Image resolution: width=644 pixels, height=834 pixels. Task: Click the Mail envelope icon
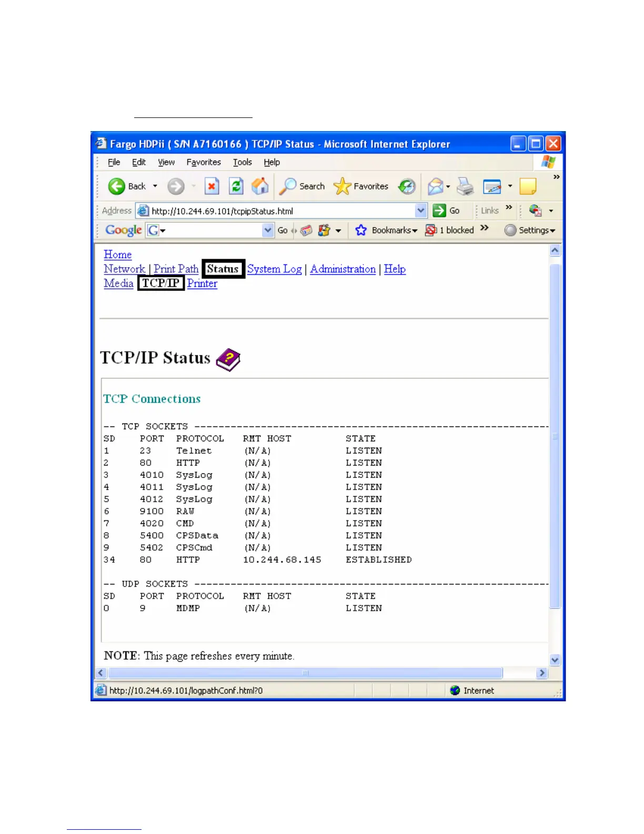435,186
